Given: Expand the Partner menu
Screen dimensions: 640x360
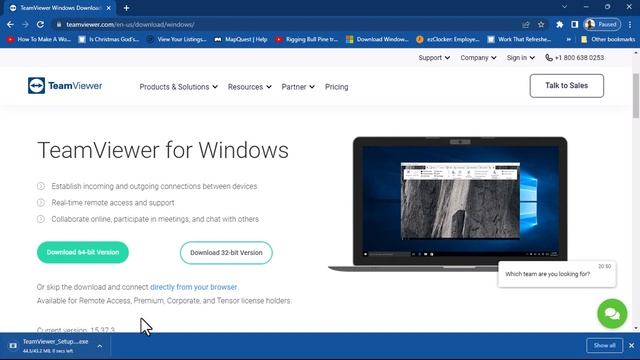Looking at the screenshot, I should point(298,87).
